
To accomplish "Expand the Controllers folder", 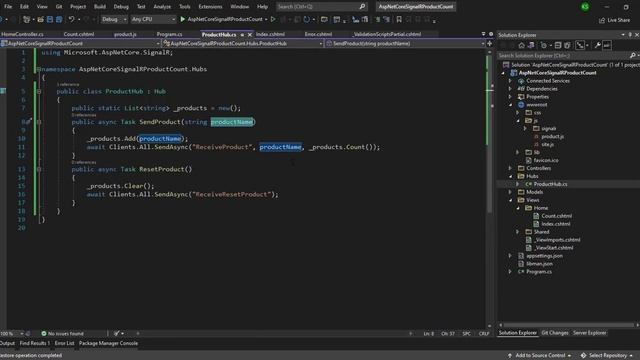I will coord(510,168).
